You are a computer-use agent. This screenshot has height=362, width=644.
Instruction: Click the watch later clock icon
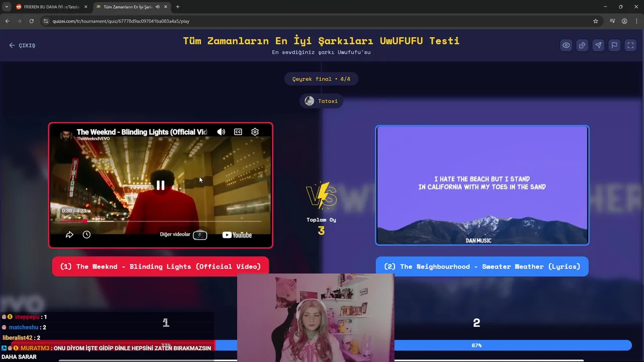point(87,235)
